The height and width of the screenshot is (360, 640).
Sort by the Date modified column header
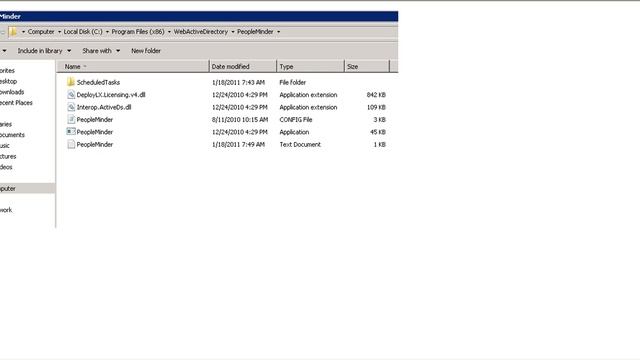[x=243, y=66]
